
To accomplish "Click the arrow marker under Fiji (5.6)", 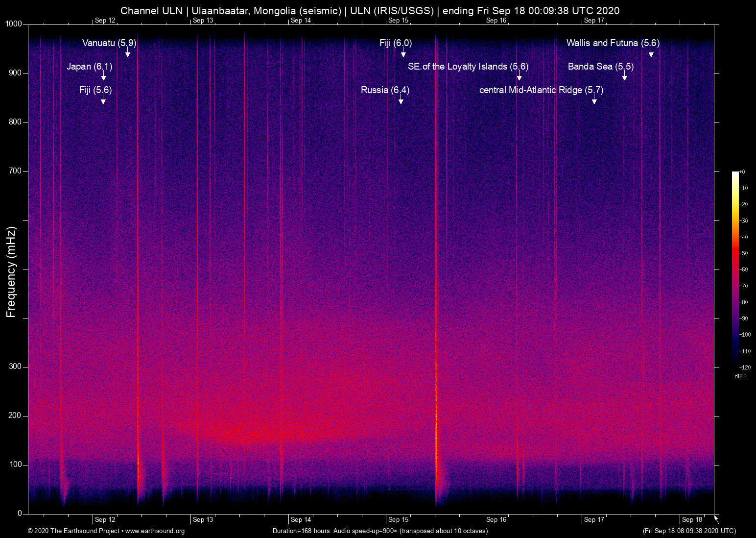I will click(x=103, y=99).
